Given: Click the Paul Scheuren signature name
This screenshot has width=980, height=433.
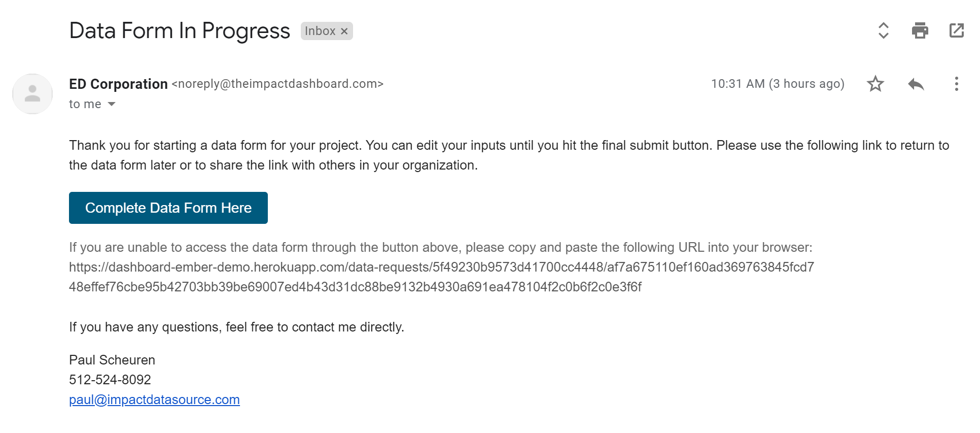Looking at the screenshot, I should point(112,360).
